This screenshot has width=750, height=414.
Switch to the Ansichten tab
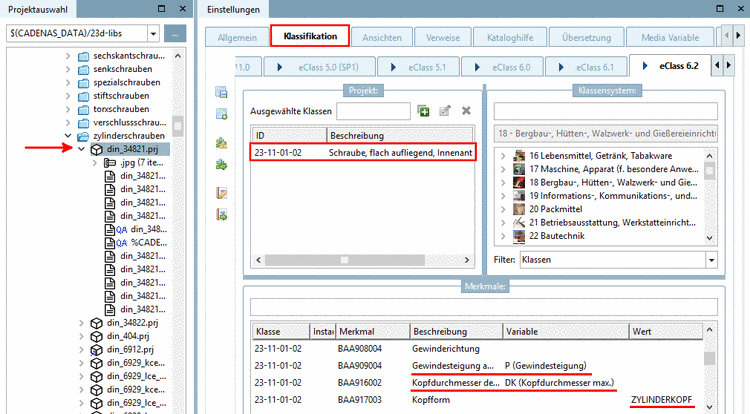382,38
